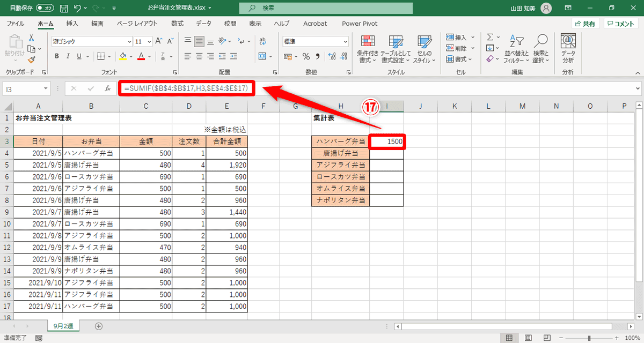644x343 pixels.
Task: Click the Format Painter brush icon
Action: (x=31, y=60)
